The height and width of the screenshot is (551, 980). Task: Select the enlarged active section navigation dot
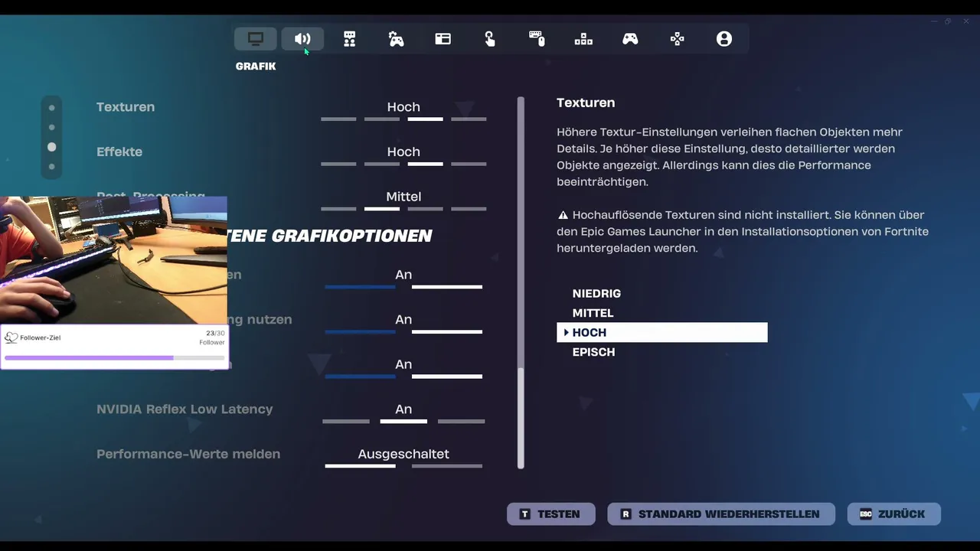52,147
